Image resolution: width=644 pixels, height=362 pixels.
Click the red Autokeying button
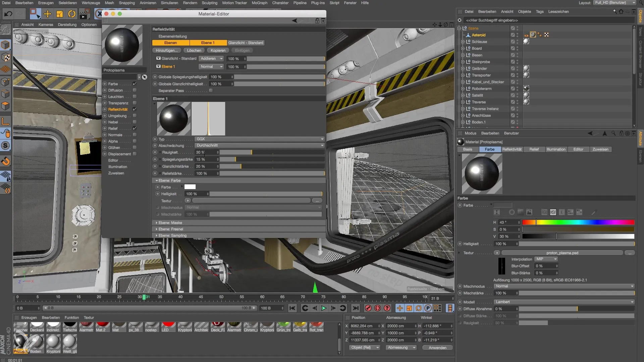click(378, 308)
